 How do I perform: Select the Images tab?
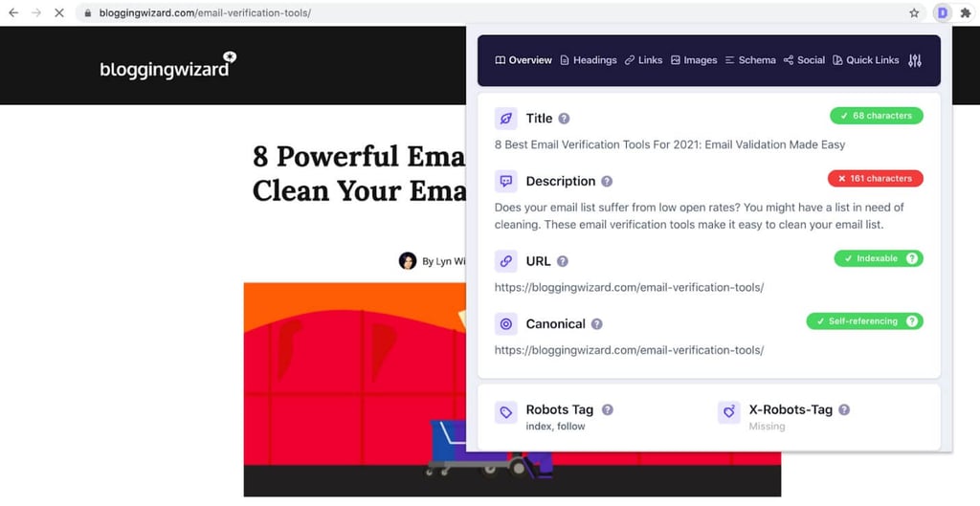(693, 60)
